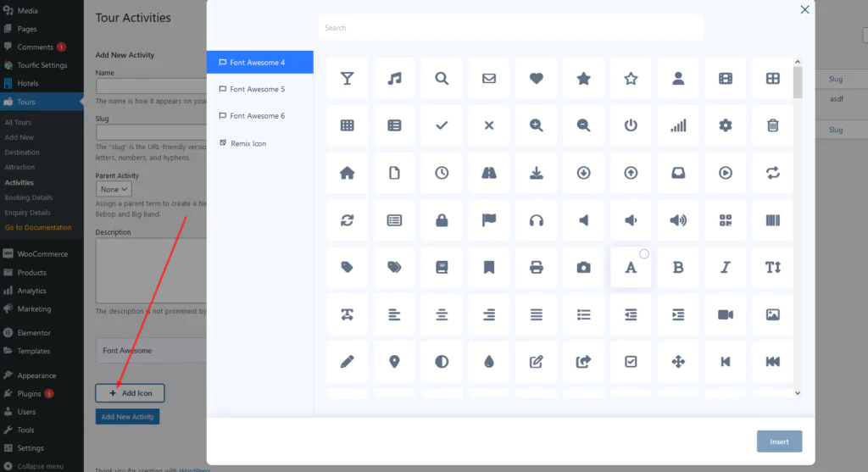Click the Add Icon button
Screen dimensions: 868x472
pyautogui.click(x=130, y=393)
